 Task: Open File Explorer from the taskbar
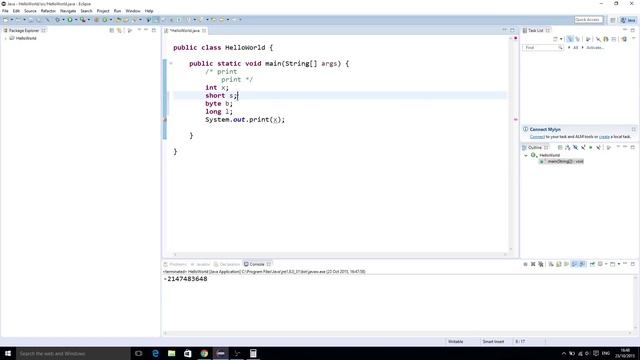pyautogui.click(x=171, y=353)
